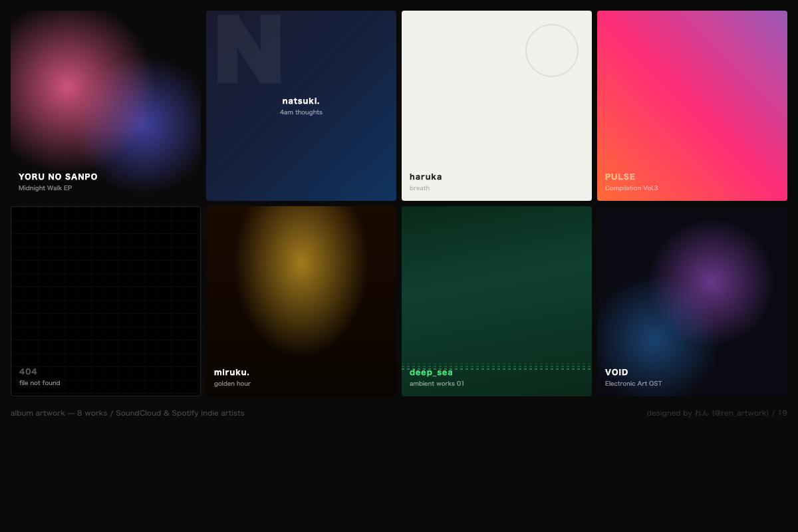Screen dimensions: 798x532
Task: Click the purple orb on VOID cover
Action: [710, 281]
